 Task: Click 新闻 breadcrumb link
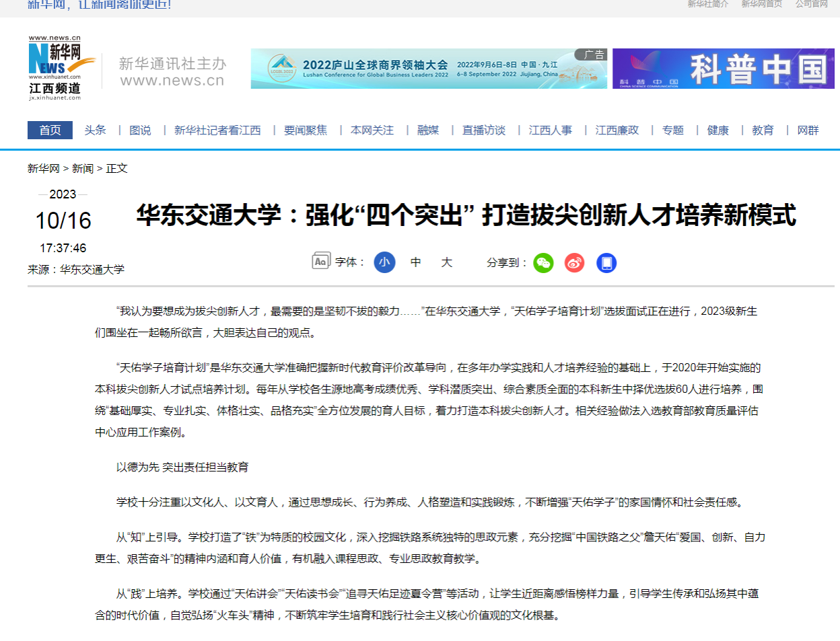click(83, 168)
